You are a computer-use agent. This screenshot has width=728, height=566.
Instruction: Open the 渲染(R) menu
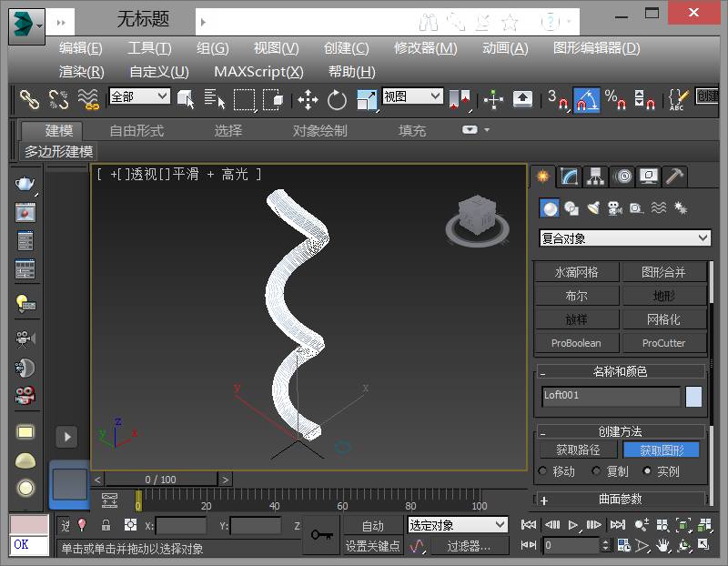[x=82, y=72]
